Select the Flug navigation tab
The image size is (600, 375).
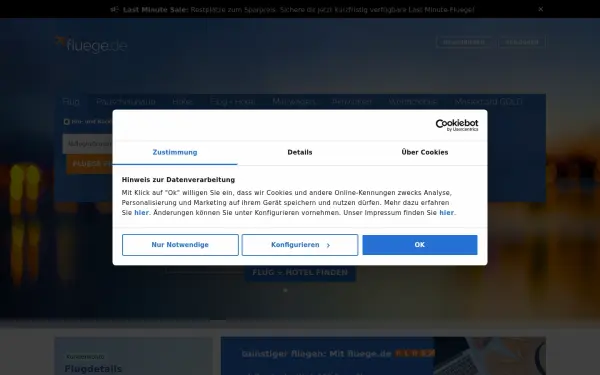(71, 102)
